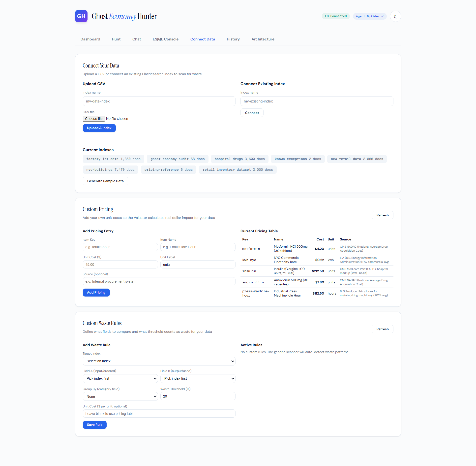The width and height of the screenshot is (476, 466).
Task: Open the Target Index dropdown
Action: click(x=159, y=361)
